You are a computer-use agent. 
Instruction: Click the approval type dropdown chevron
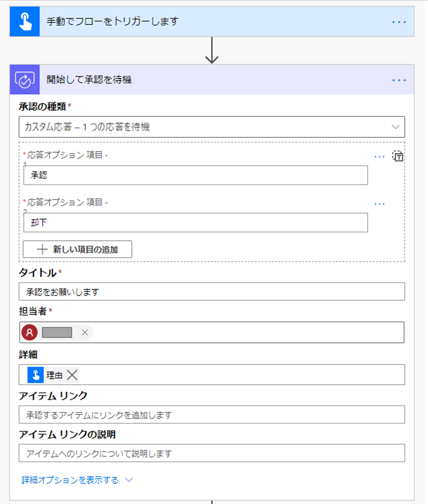(x=395, y=127)
